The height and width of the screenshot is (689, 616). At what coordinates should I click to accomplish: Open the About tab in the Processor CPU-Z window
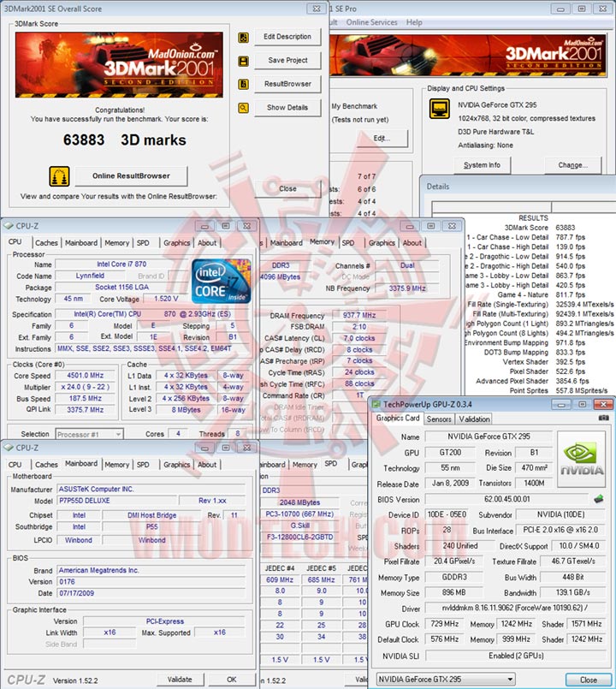pos(207,243)
